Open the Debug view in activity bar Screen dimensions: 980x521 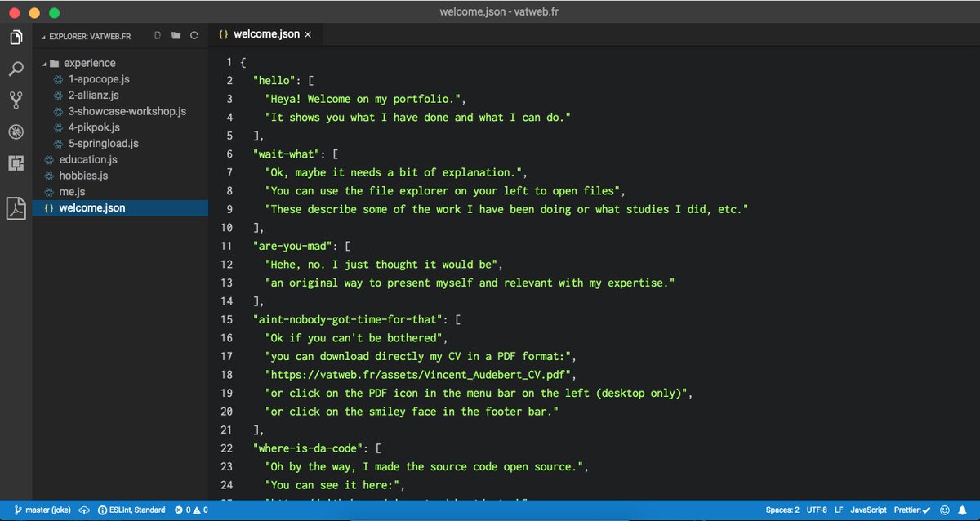tap(16, 131)
